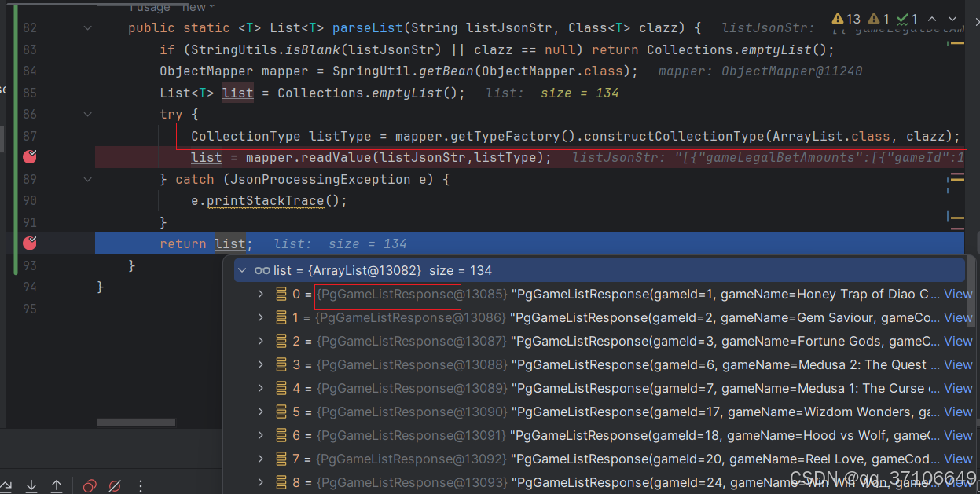Click View link for Honey Trap entry
Screen dimensions: 980x494
(x=957, y=294)
